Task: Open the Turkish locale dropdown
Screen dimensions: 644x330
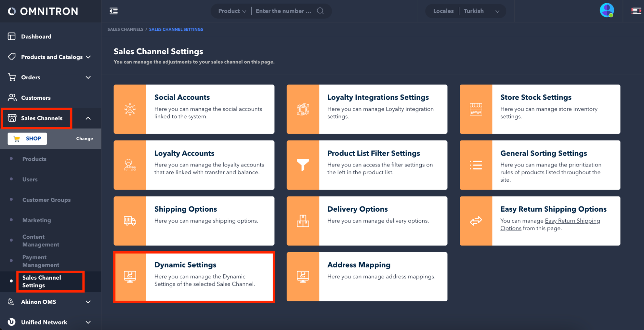Action: point(481,11)
